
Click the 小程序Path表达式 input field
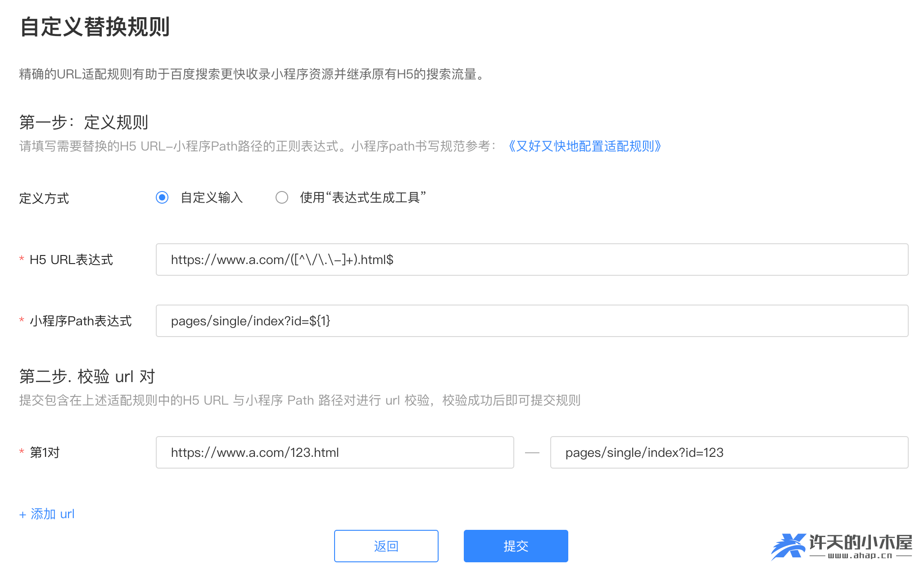click(532, 321)
